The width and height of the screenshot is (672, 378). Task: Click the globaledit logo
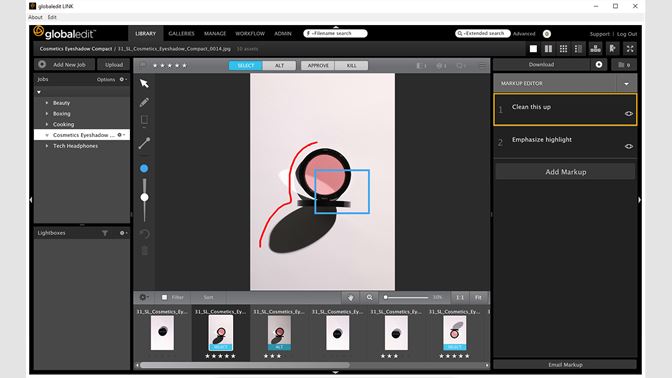[64, 33]
